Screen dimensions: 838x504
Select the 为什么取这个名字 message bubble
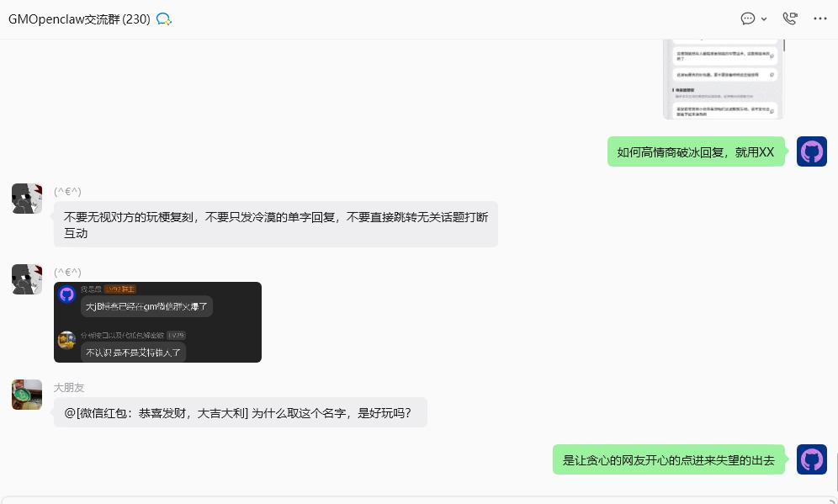coord(241,412)
